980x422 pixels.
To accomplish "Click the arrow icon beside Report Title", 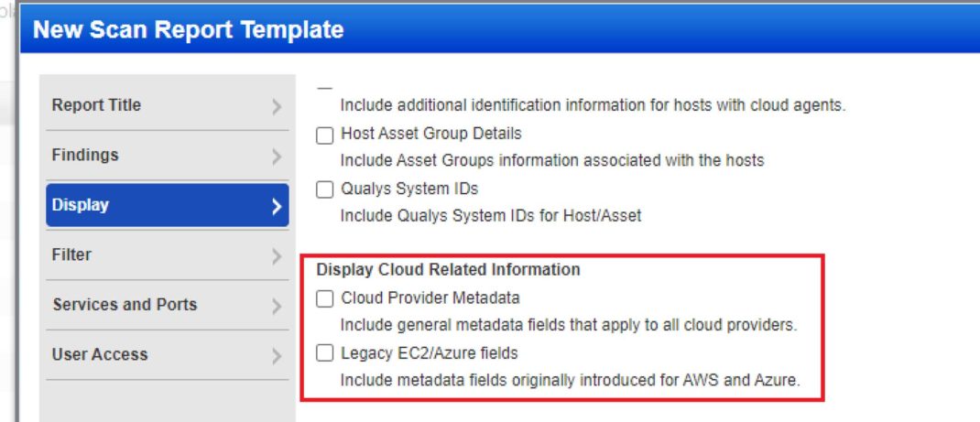I will point(277,107).
